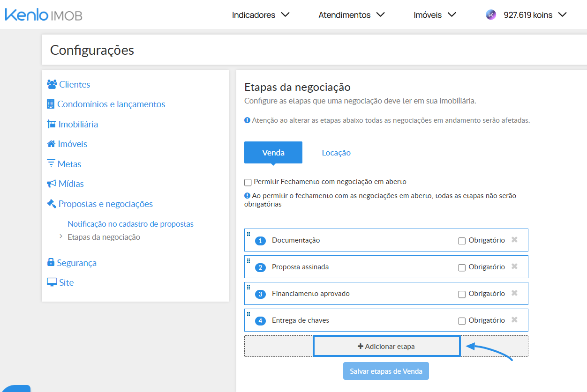Viewport: 587px width, 392px height.
Task: Click the Propostas gavel icon
Action: pyautogui.click(x=52, y=204)
